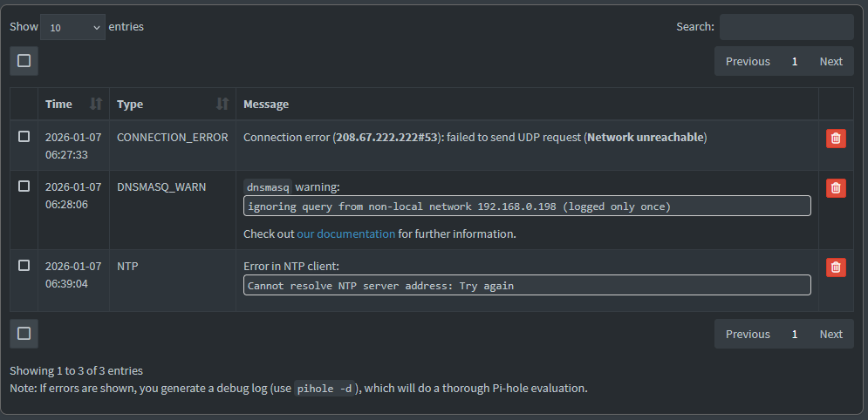Toggle select-all box above the table
868x420 pixels.
(24, 61)
